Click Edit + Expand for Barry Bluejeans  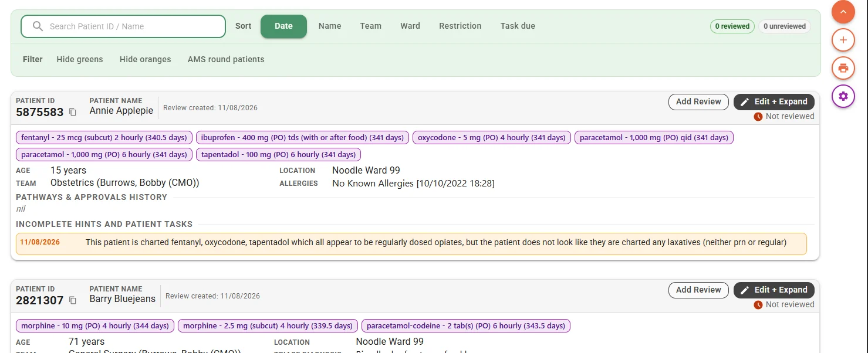[774, 290]
